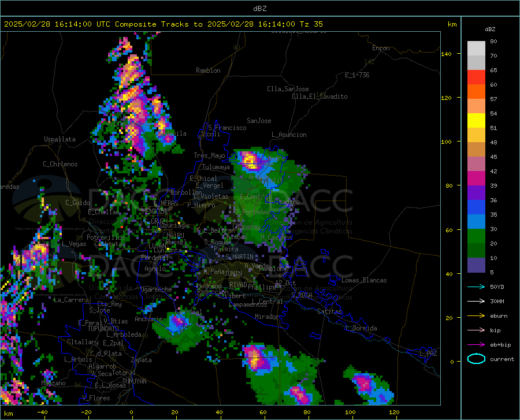Image resolution: width=520 pixels, height=420 pixels.
Task: Click the 'Mirador' map label
Action: (x=267, y=317)
